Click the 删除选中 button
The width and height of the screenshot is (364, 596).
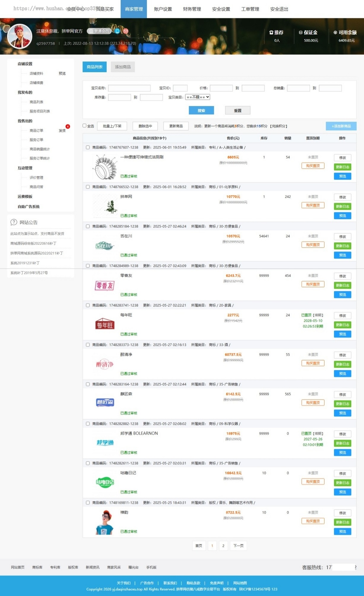[x=145, y=126]
